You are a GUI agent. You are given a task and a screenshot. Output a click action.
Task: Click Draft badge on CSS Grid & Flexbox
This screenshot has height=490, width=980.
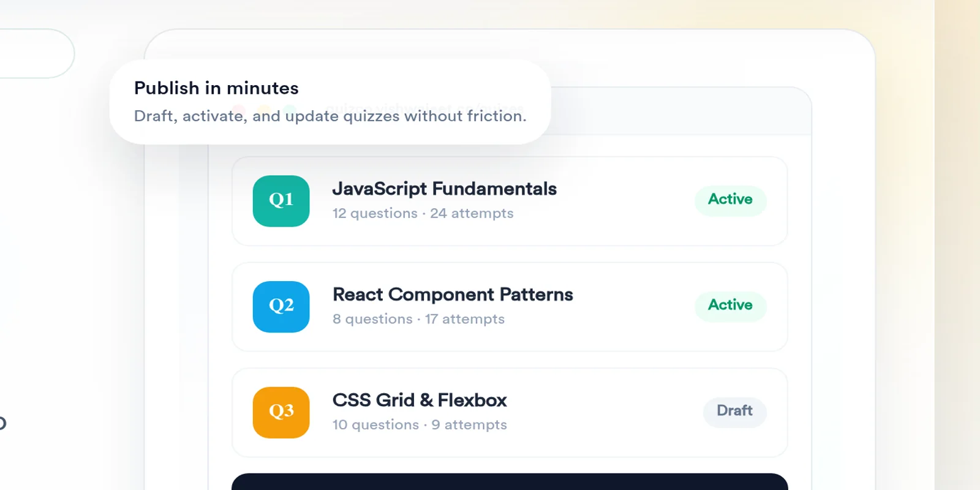[734, 411]
